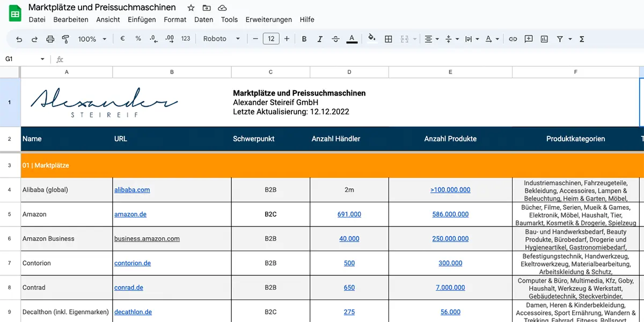Redo the last action
Screen dimensions: 644x322
point(35,39)
